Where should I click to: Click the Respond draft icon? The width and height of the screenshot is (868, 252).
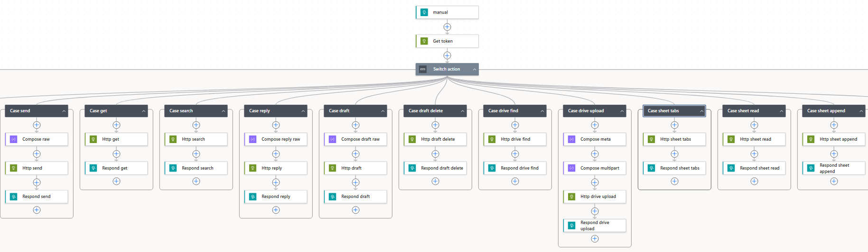(333, 197)
